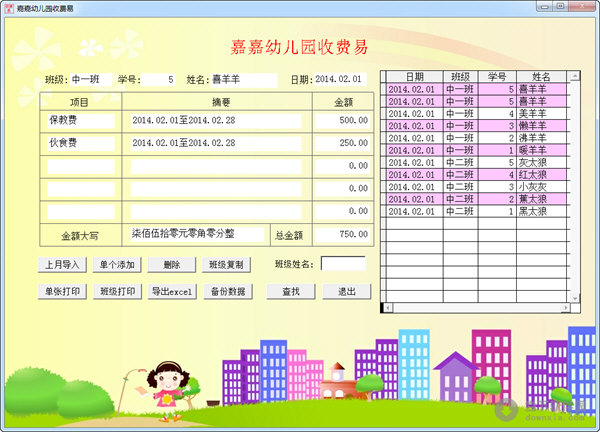Click the 备份数据 button
The image size is (600, 432).
(229, 292)
